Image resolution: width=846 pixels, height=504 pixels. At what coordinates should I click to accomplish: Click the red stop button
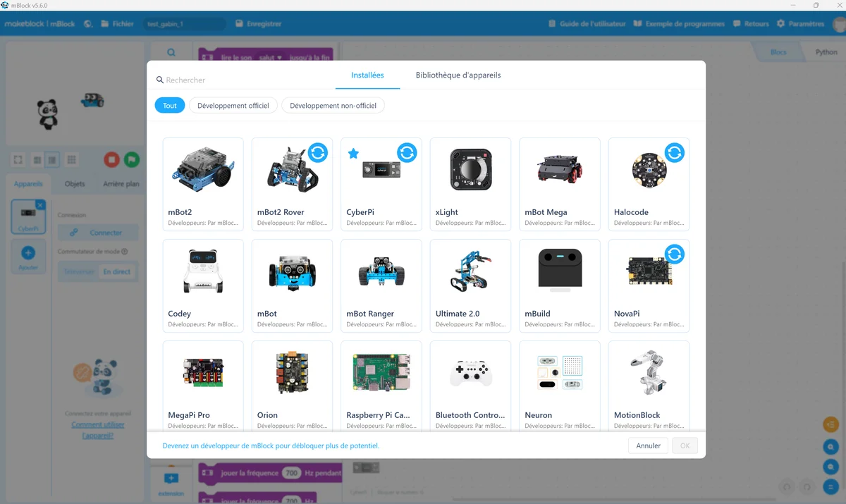tap(111, 160)
